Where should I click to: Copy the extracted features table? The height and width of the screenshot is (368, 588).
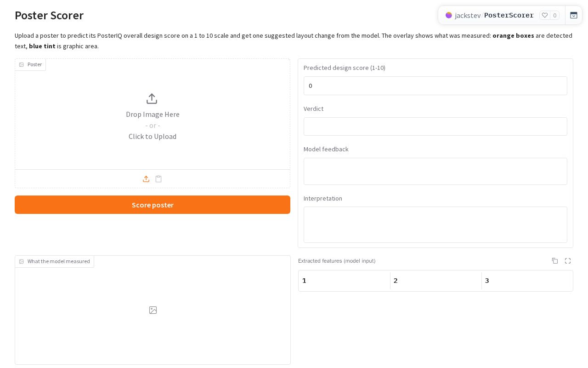click(555, 261)
